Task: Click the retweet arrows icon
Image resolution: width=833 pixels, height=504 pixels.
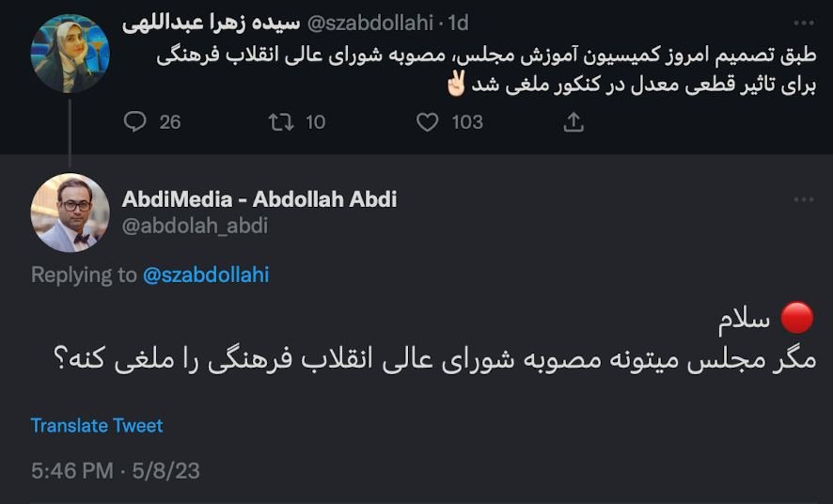Action: coord(281,121)
